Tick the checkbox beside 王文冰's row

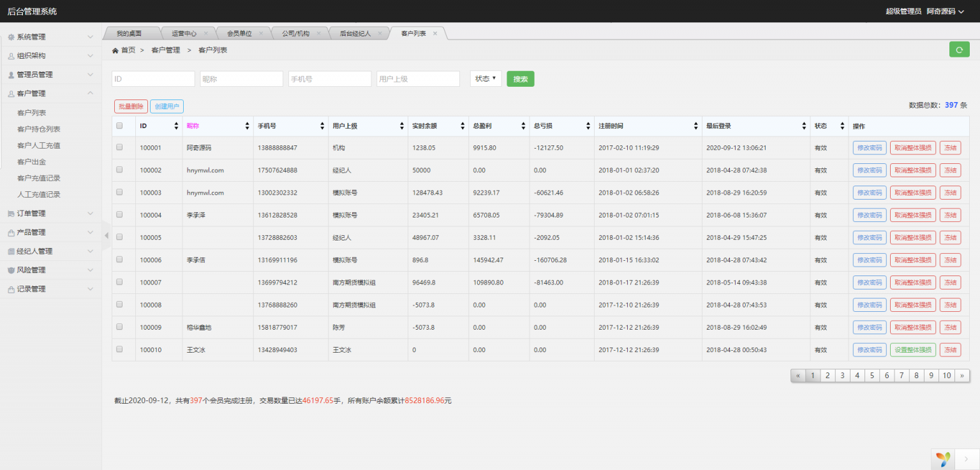119,349
